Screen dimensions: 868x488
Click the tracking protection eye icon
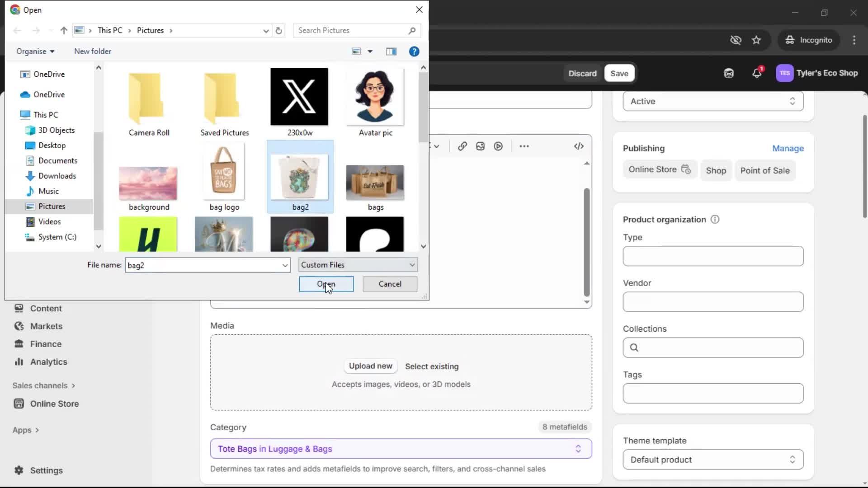coord(736,40)
